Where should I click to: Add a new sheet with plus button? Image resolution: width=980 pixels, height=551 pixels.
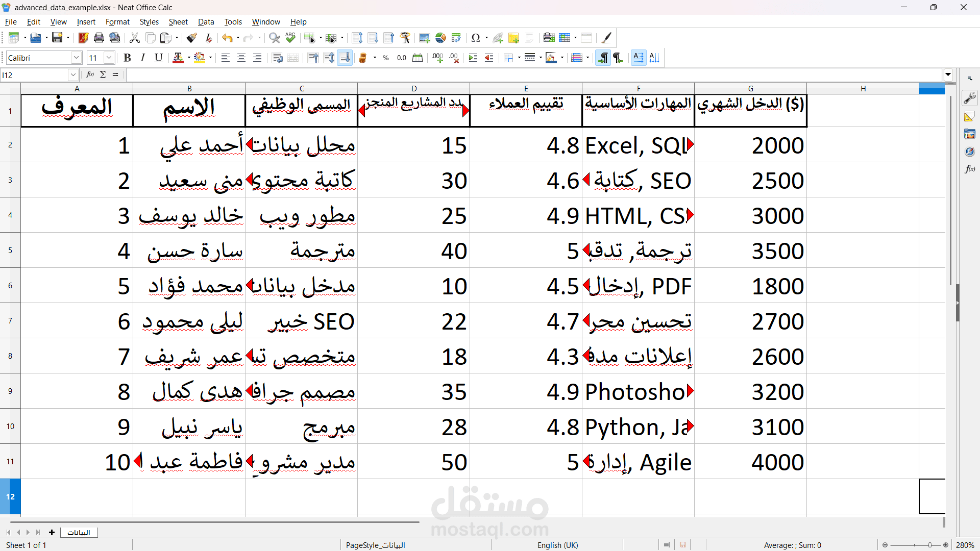coord(52,532)
